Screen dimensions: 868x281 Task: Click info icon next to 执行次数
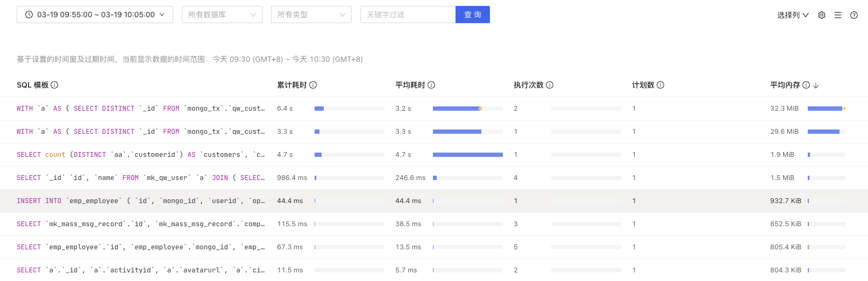pyautogui.click(x=550, y=85)
